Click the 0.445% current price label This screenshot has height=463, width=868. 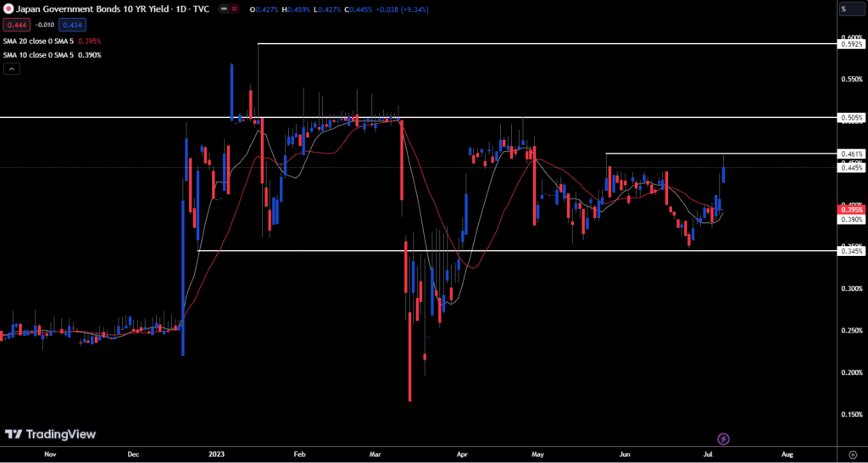tap(851, 167)
